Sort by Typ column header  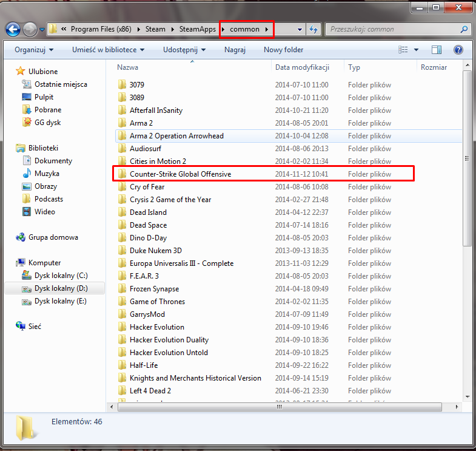click(x=354, y=67)
